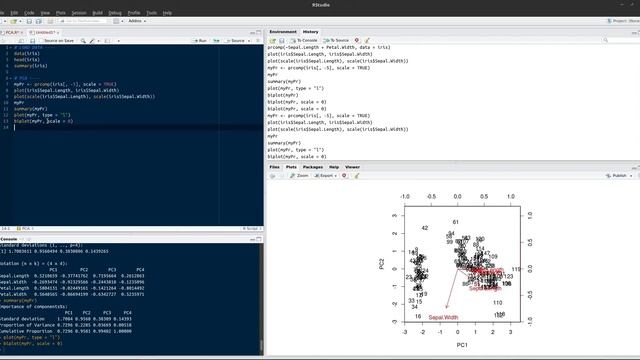Click the R Script file type selector
Screen dimensions: 640x360
(x=251, y=229)
